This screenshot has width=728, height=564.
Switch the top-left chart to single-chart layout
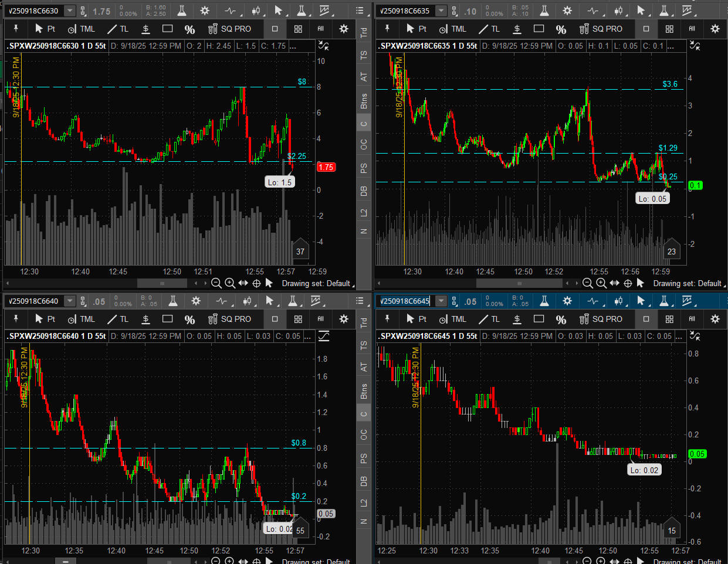(275, 29)
